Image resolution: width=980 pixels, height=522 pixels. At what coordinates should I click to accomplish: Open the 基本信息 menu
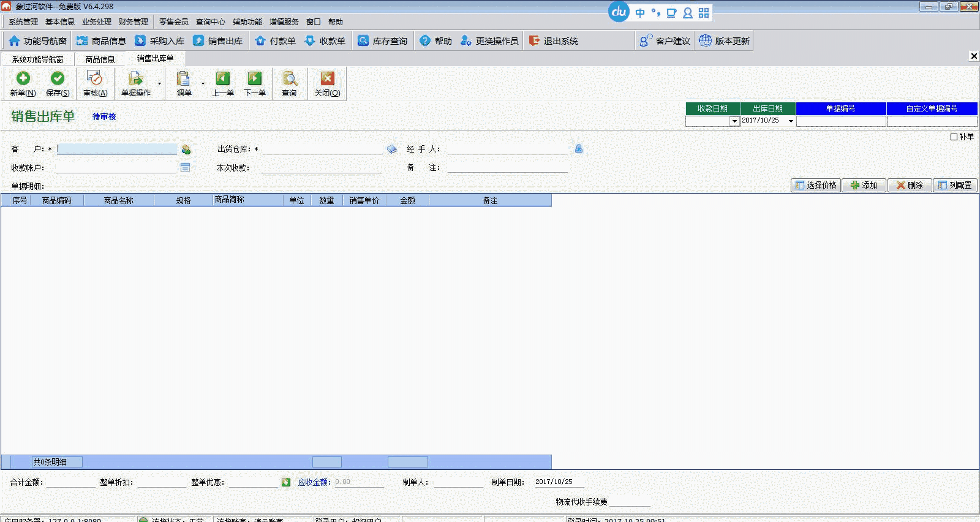[60, 22]
